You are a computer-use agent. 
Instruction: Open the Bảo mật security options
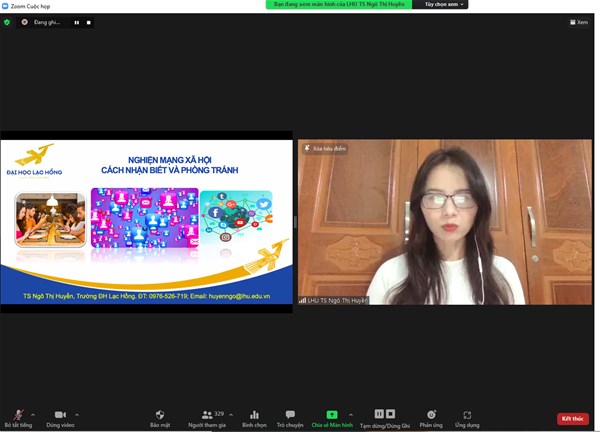tap(159, 416)
